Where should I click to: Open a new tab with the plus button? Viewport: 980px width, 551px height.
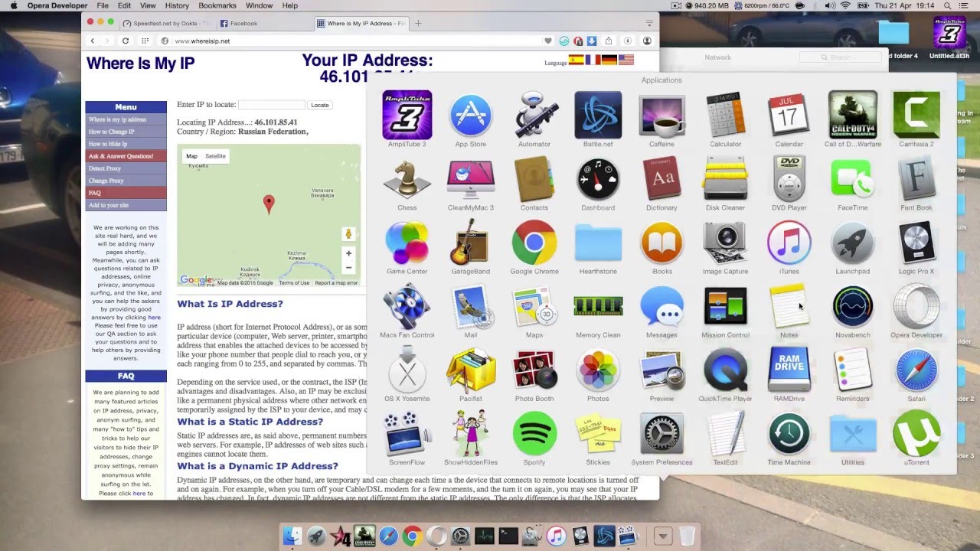click(x=418, y=23)
